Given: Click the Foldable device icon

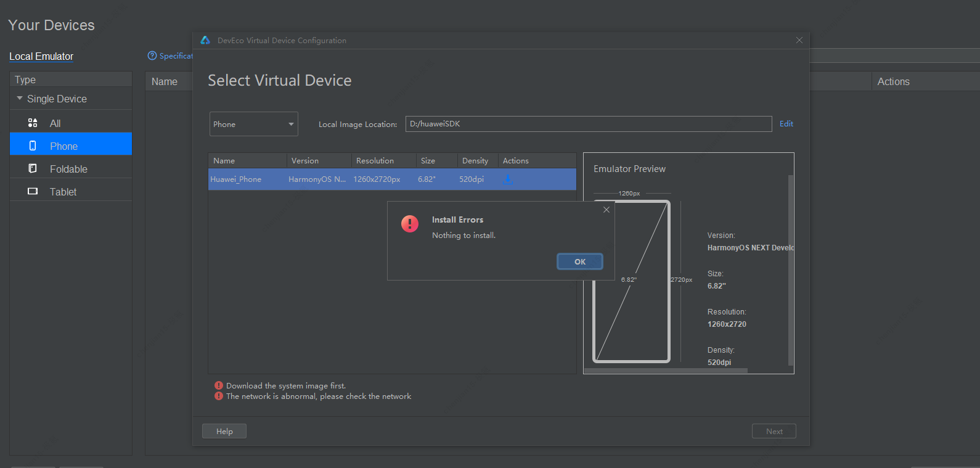Looking at the screenshot, I should 33,168.
